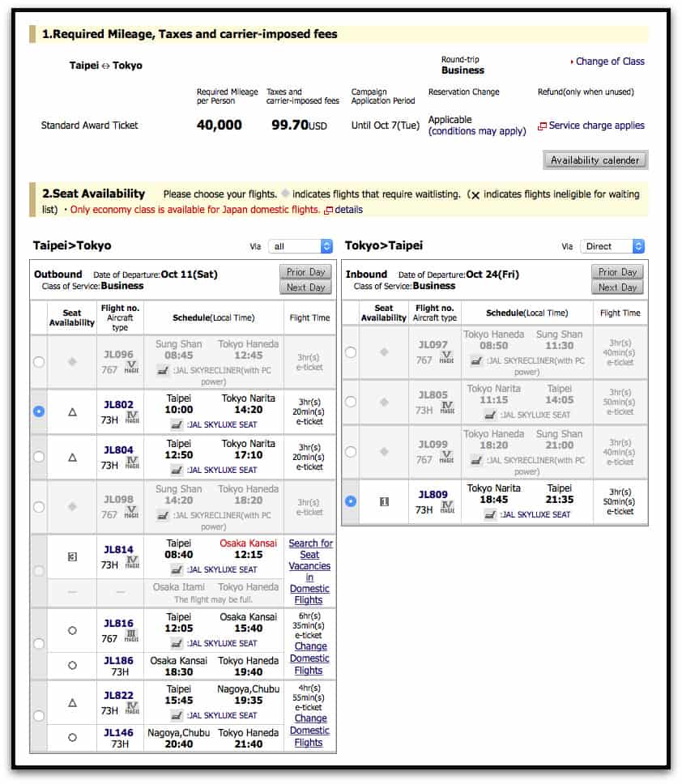
Task: Select the JL802 outbound flight radio button
Action: click(39, 411)
